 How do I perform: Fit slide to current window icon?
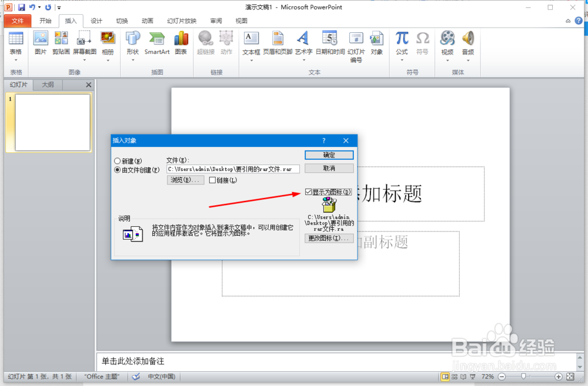point(570,377)
